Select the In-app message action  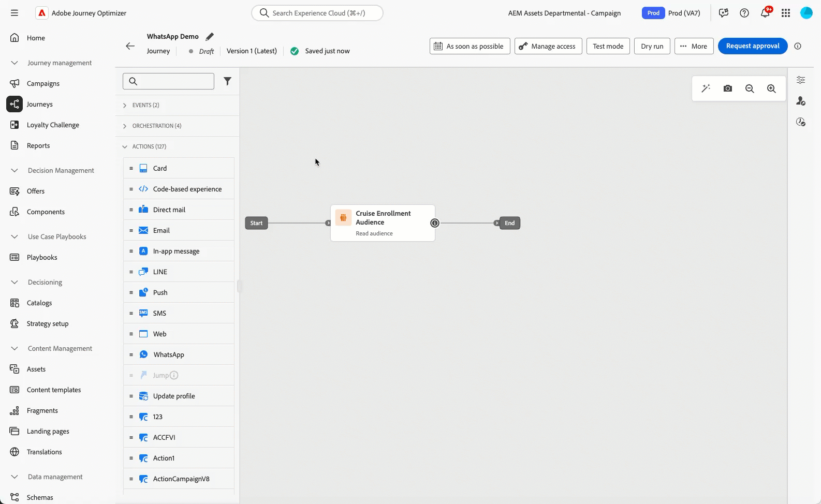pos(179,251)
